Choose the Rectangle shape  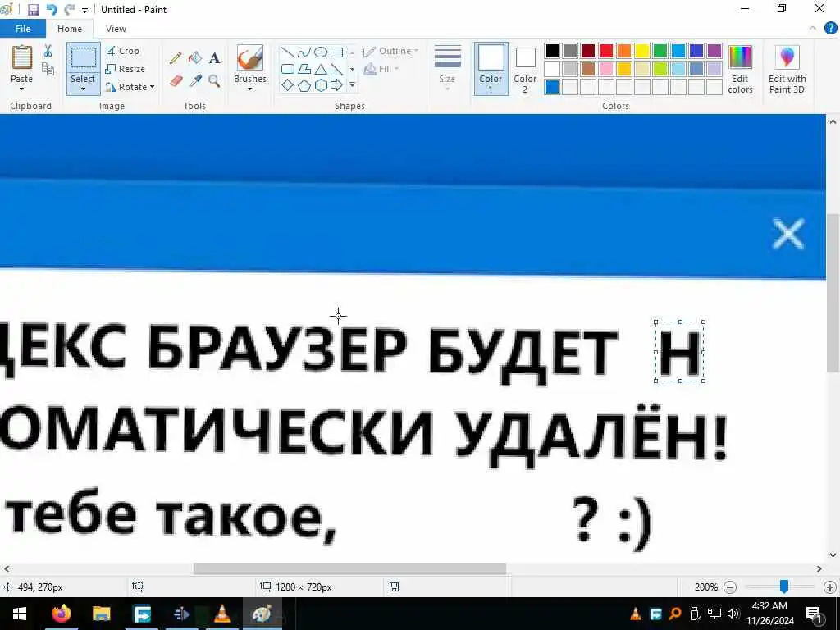click(x=336, y=52)
